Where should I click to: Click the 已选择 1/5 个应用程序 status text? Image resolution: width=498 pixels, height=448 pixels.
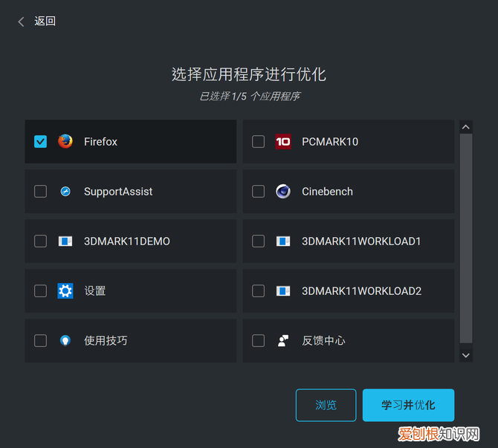pos(250,96)
